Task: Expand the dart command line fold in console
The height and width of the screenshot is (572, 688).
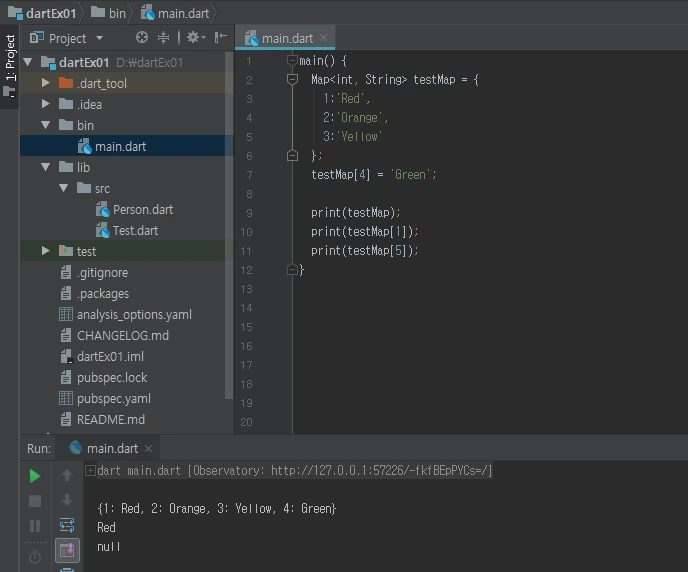Action: [x=90, y=471]
